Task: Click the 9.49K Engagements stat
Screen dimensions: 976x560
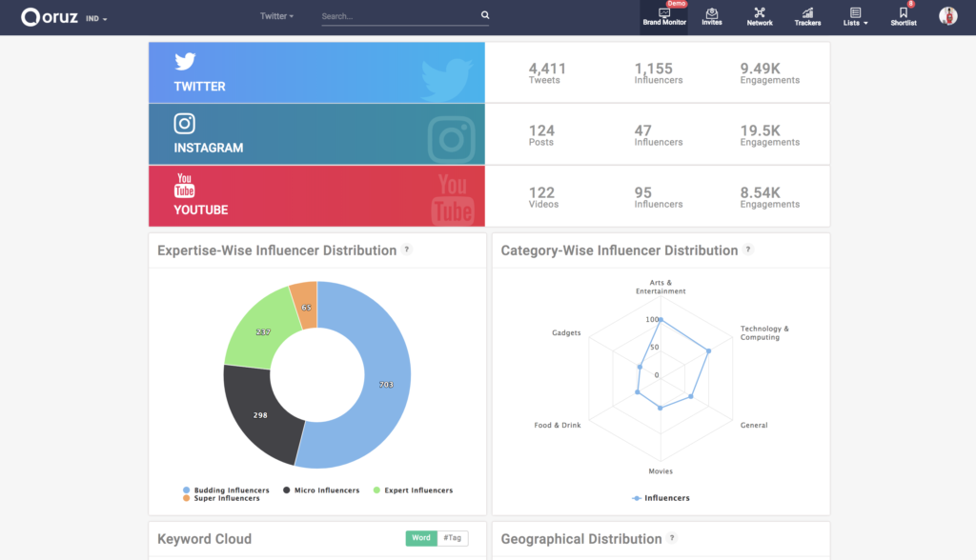Action: 769,72
